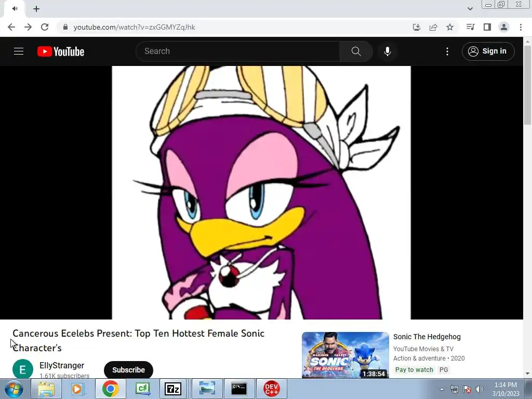Click the video player to pause
This screenshot has width=532, height=399.
(261, 192)
